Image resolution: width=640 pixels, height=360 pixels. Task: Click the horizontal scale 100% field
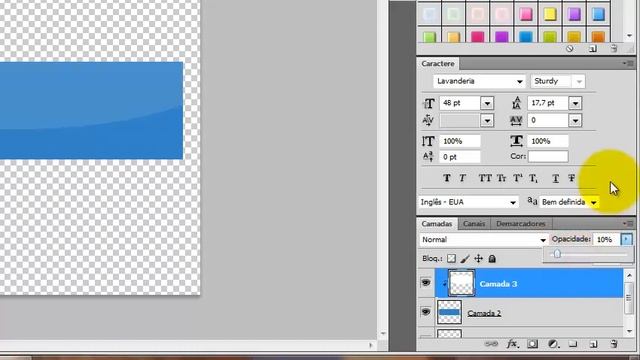548,141
